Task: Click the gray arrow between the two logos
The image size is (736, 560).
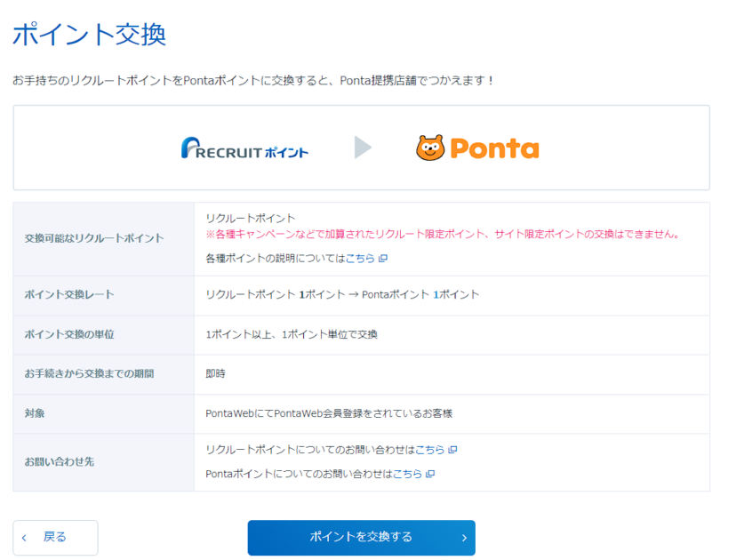Action: (364, 148)
